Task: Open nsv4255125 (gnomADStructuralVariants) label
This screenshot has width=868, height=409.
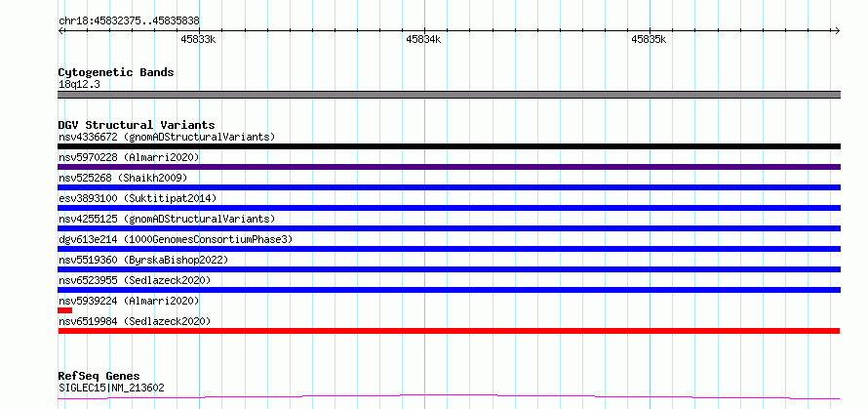Action: 167,219
